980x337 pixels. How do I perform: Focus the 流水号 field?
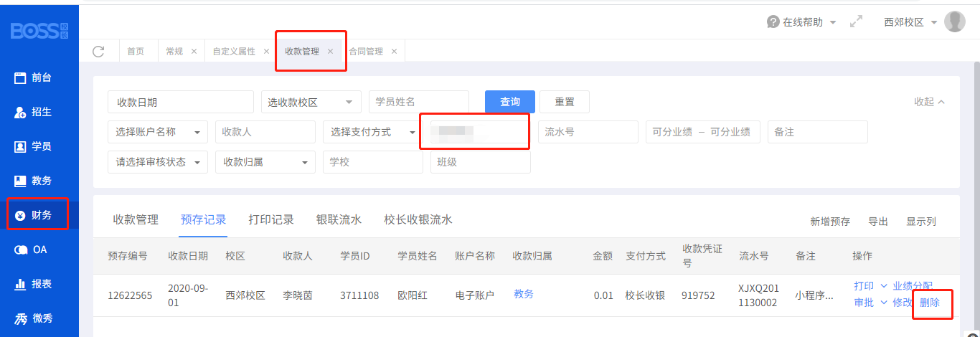pos(588,132)
